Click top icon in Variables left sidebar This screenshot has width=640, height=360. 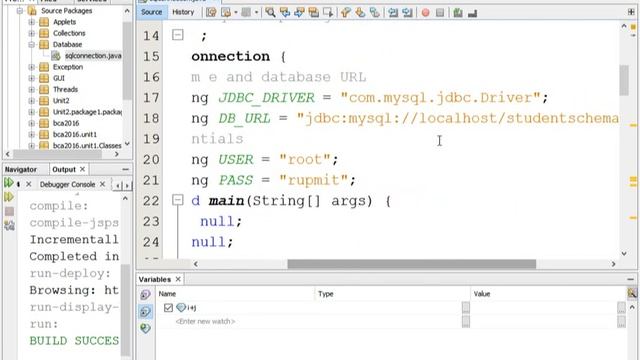(145, 295)
